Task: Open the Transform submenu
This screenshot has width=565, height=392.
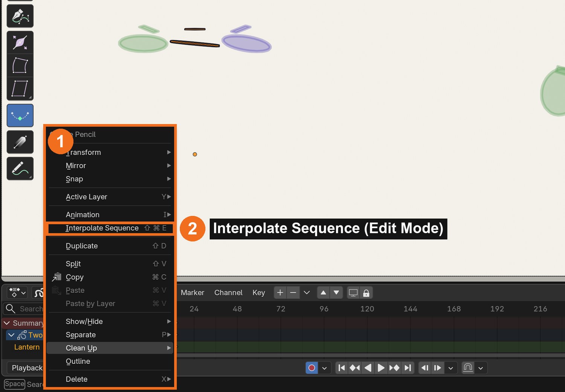Action: (x=110, y=152)
